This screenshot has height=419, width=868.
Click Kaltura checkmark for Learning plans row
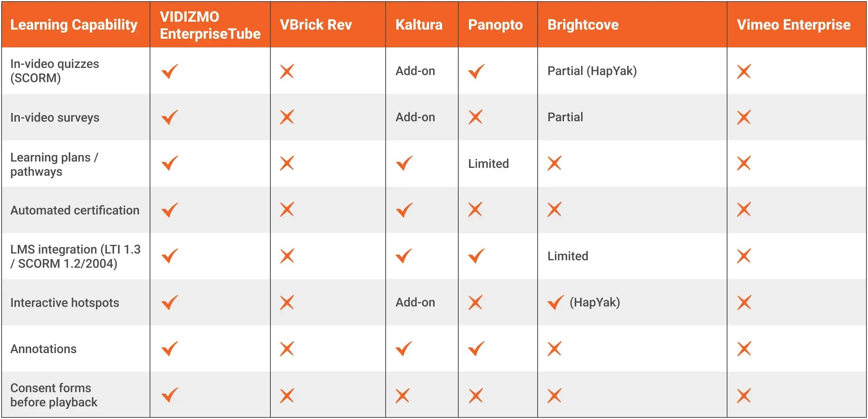(404, 163)
